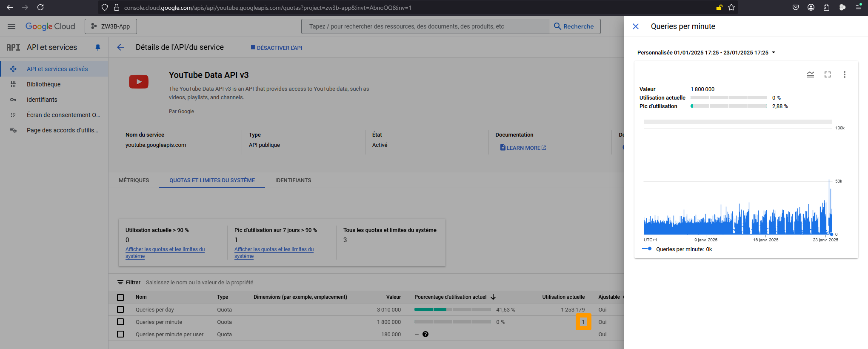Open the chart more options menu
The height and width of the screenshot is (349, 868).
[x=845, y=74]
